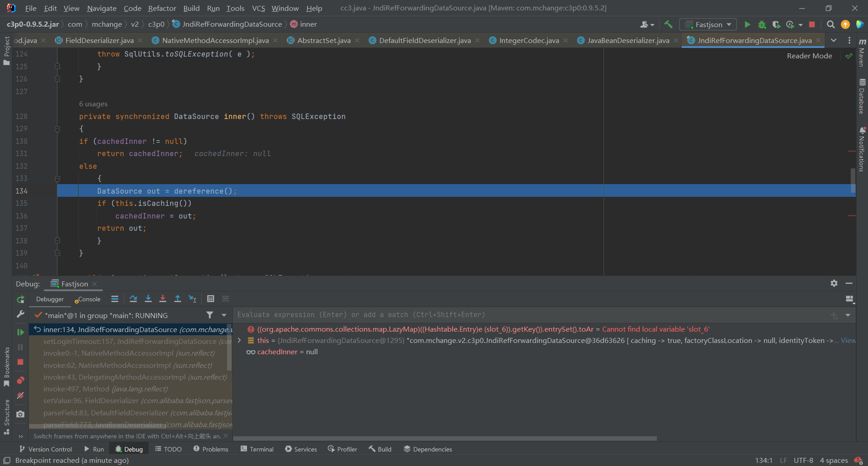
Task: Toggle mute breakpoints
Action: 20,395
